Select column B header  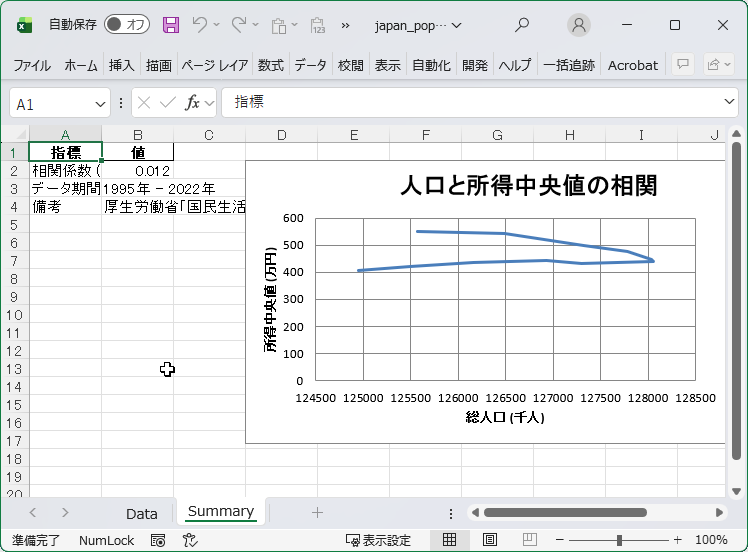point(137,135)
